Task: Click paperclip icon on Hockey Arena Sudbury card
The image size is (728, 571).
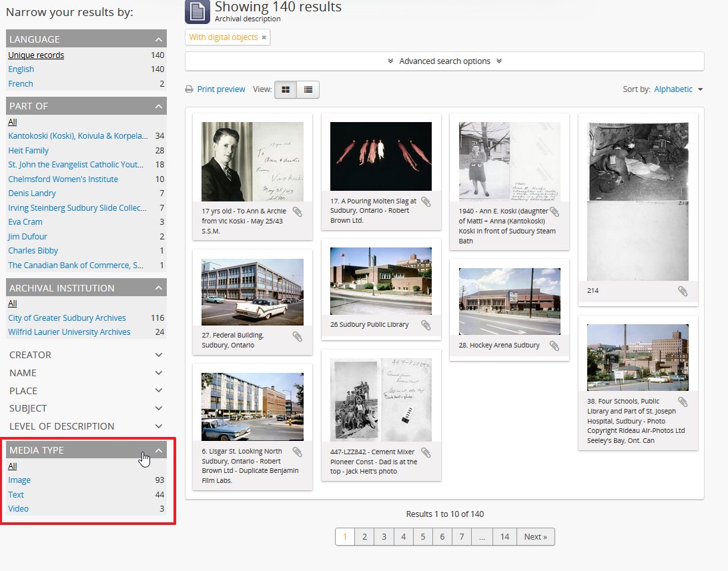Action: [x=554, y=346]
